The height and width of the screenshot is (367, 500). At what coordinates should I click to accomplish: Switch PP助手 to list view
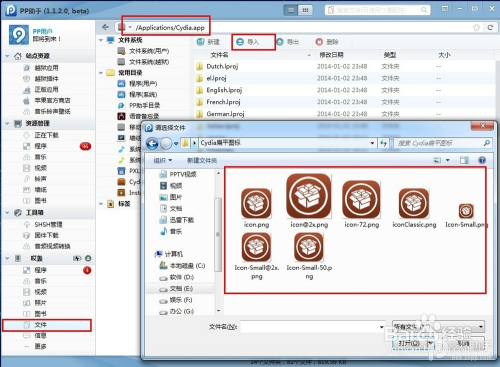pos(291,10)
